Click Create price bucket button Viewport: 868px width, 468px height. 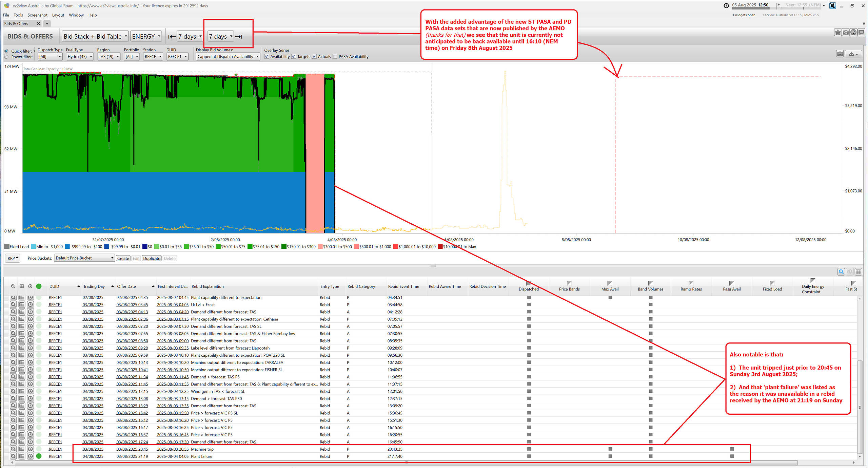(x=123, y=258)
